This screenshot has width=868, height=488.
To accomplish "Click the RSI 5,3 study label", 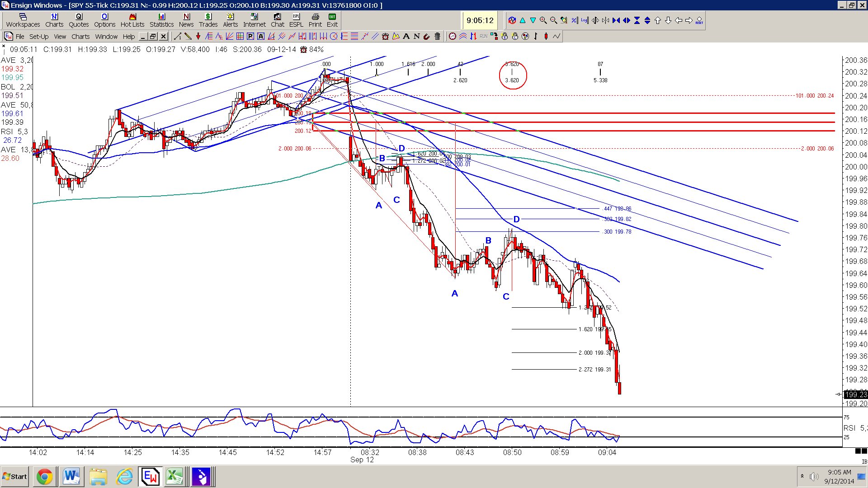I will (x=14, y=131).
